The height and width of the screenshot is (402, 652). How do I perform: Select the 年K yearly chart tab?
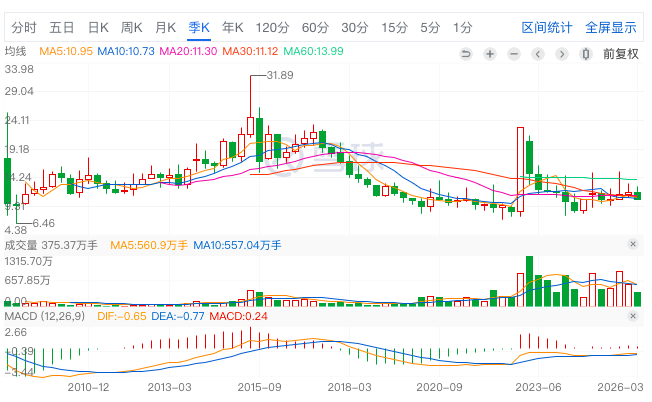tap(233, 27)
